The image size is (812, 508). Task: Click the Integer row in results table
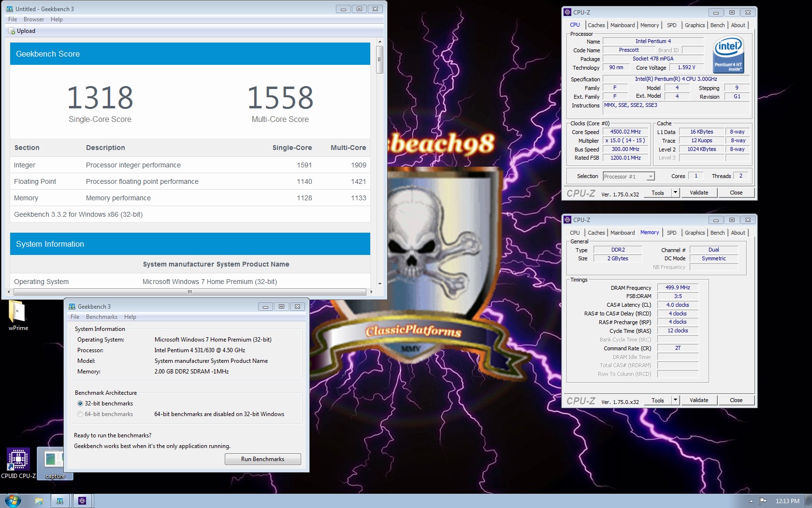coord(190,165)
